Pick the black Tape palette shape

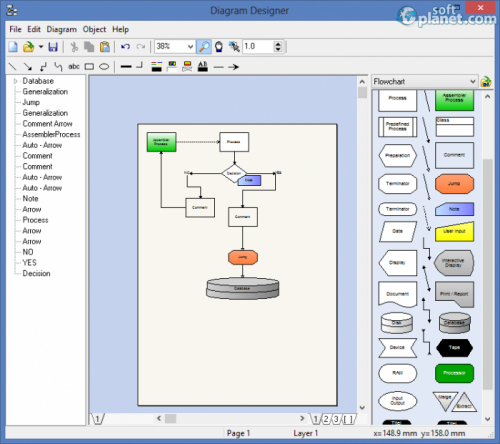(454, 348)
